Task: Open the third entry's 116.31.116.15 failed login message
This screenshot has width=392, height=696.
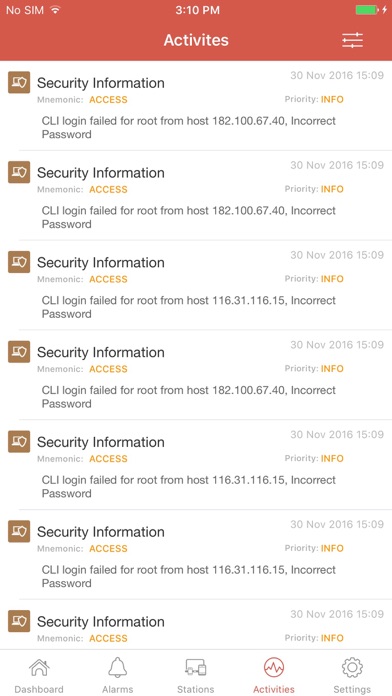Action: 189,307
